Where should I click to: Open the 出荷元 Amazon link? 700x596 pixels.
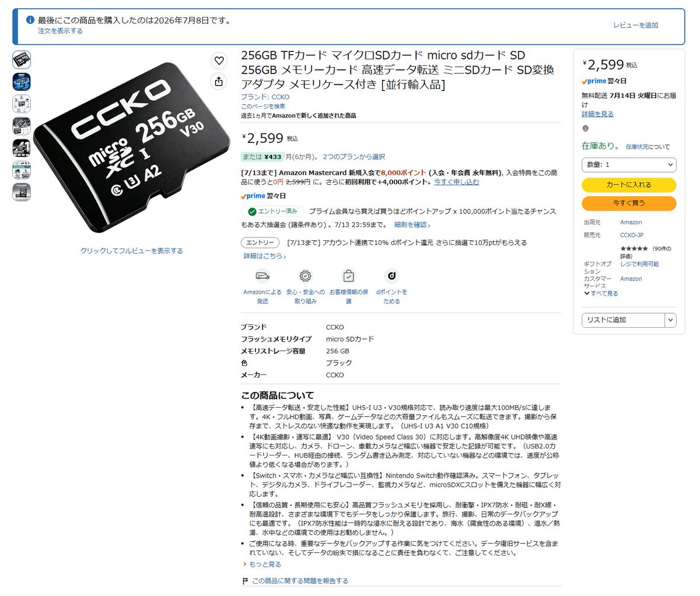(x=631, y=222)
